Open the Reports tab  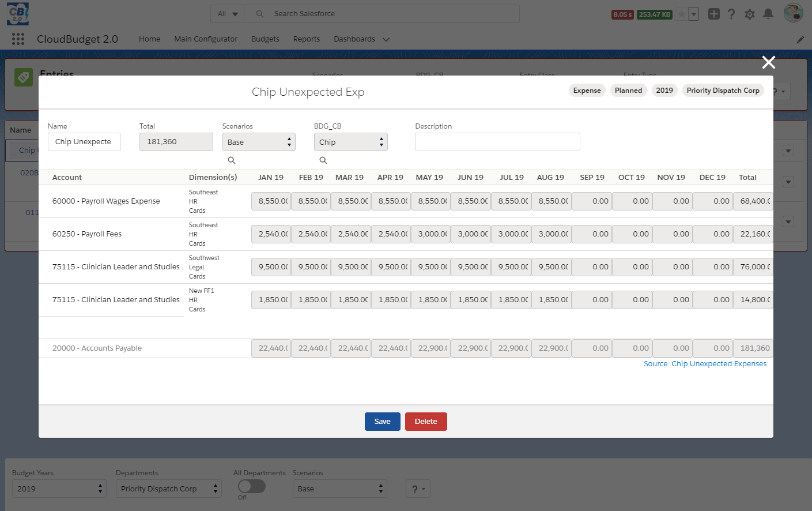(306, 39)
